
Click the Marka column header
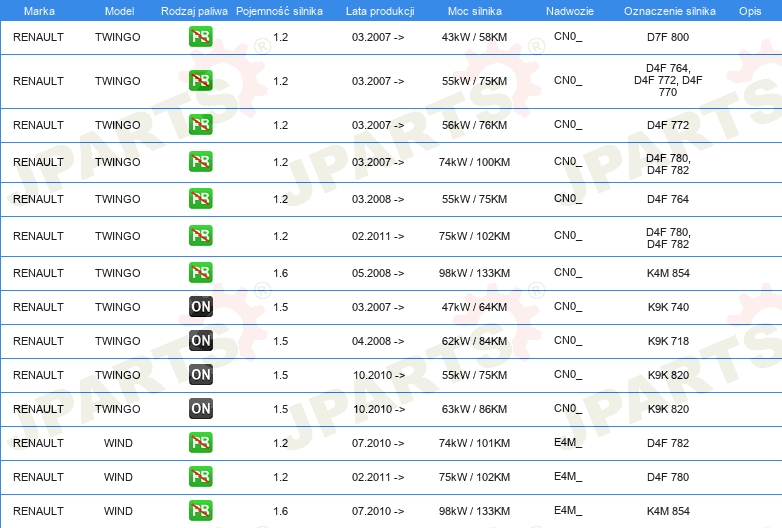tap(39, 11)
